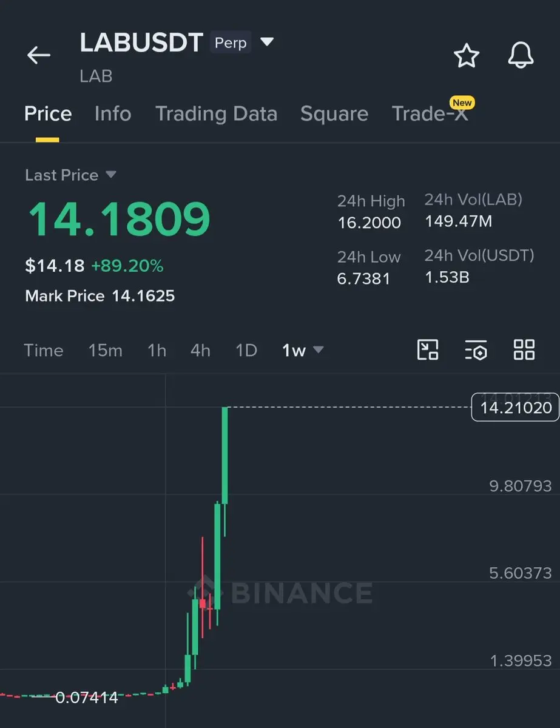
Task: Switch to the Info tab
Action: click(x=113, y=114)
